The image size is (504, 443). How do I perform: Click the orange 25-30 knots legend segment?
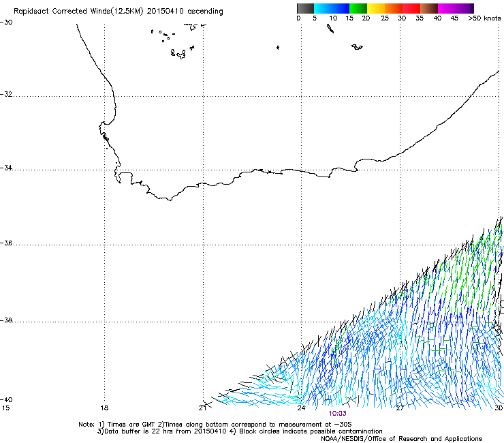[x=394, y=8]
